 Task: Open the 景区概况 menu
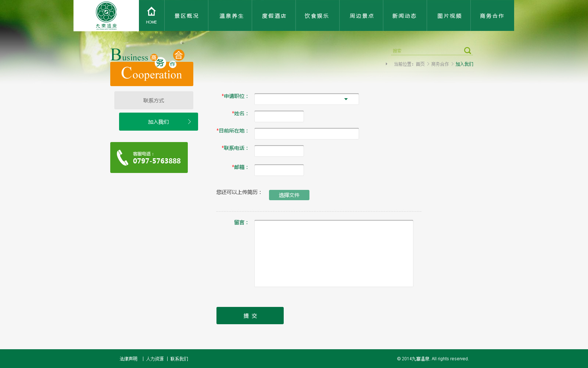click(186, 15)
